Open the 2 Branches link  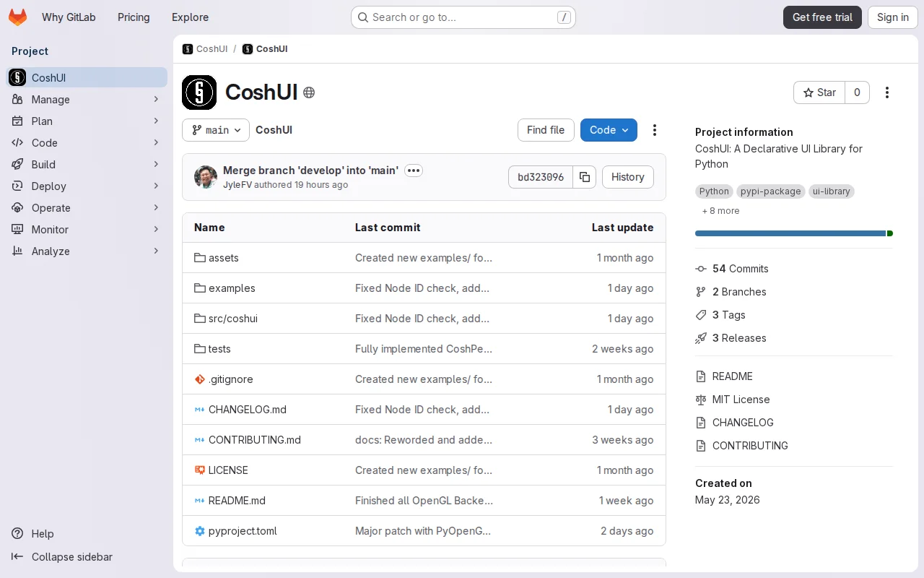pyautogui.click(x=739, y=292)
